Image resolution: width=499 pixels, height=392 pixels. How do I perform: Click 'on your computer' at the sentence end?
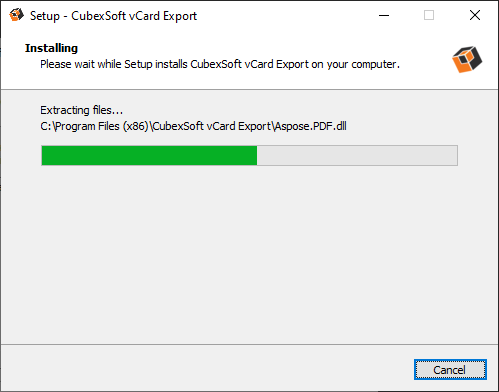tap(355, 64)
